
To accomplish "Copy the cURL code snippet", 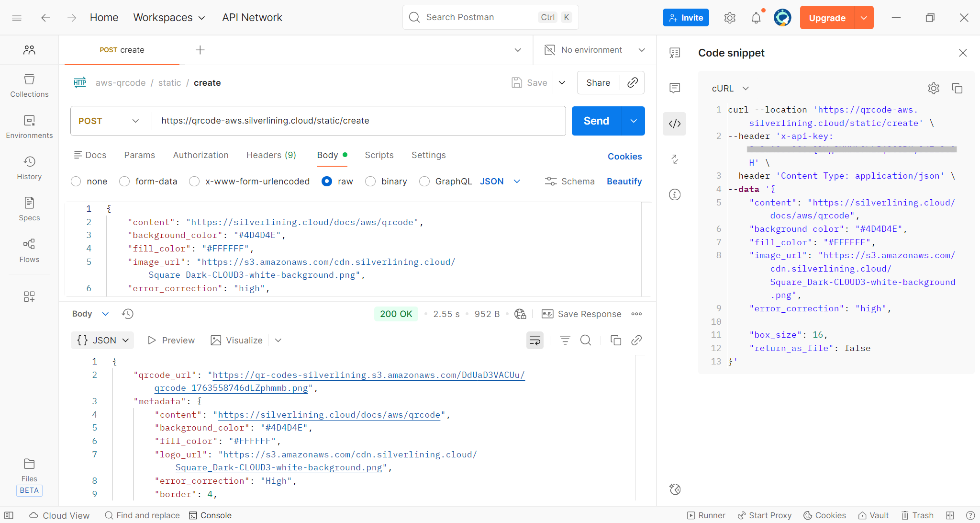I will point(957,88).
